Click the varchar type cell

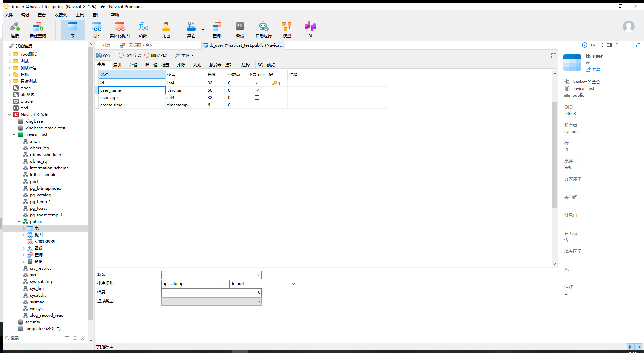pos(186,90)
